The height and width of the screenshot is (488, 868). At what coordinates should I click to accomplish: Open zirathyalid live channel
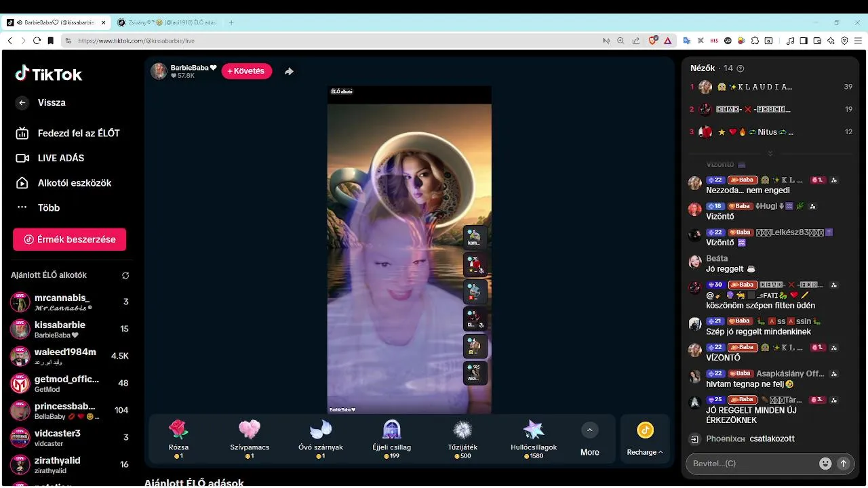coord(69,464)
